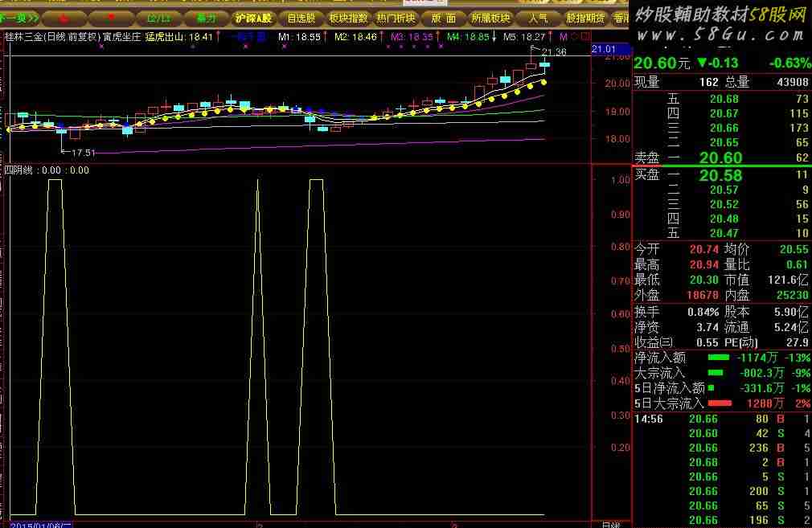Viewport: 812px width, 528px height.
Task: Select the 20.60 trade row with volume 42
Action: [722, 434]
